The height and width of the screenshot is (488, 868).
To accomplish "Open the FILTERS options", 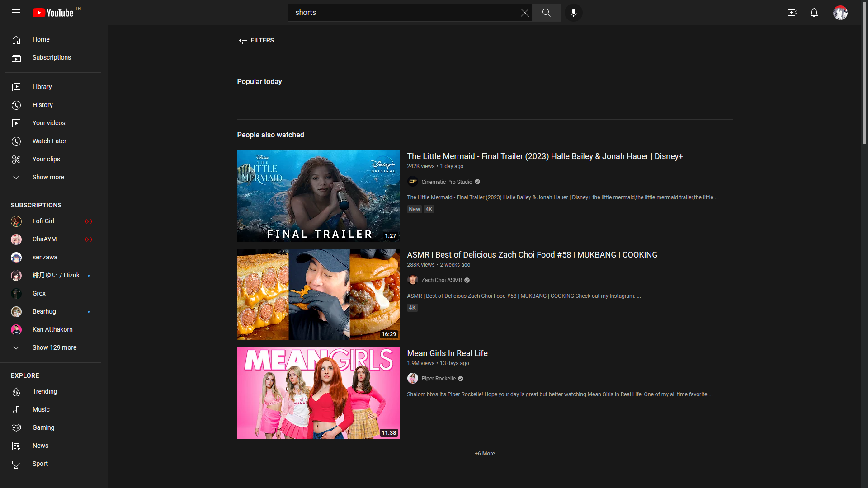I will tap(256, 40).
